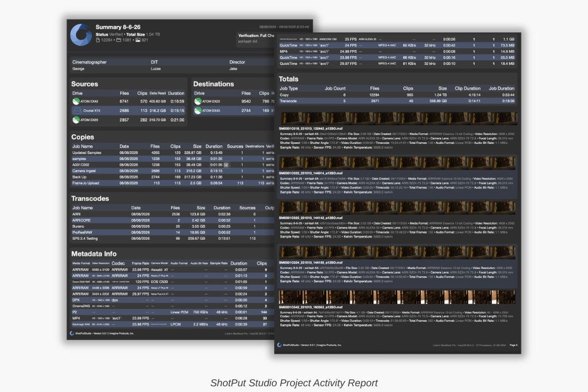Viewport: 588px width, 392px height.
Task: Click the Frame Rate column header in Metadata Info
Action: point(140,263)
